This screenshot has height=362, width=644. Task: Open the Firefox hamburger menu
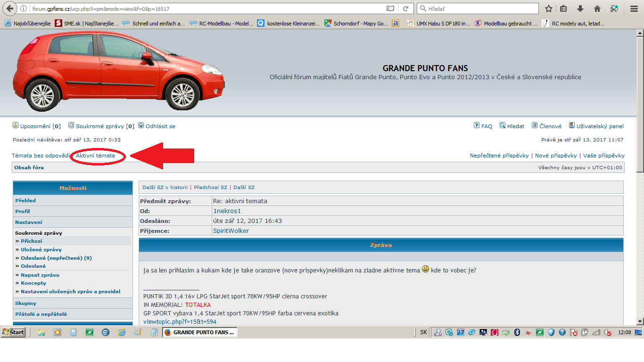(x=634, y=8)
